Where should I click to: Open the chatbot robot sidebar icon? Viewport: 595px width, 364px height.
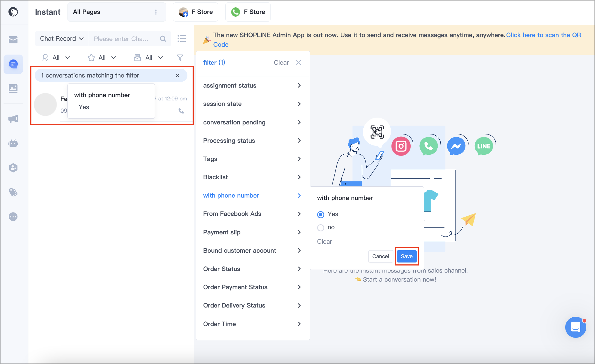click(13, 143)
